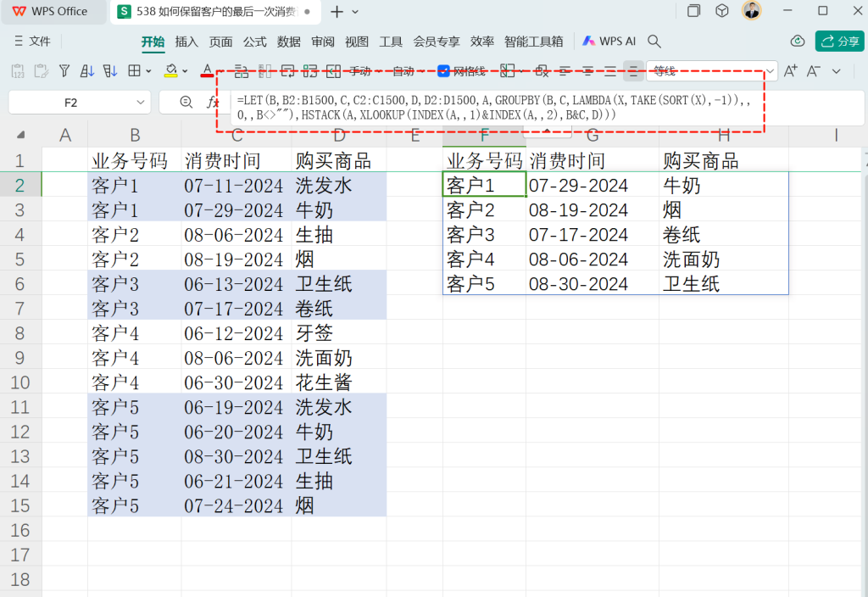Open the 手动 calculation dropdown

click(x=365, y=71)
